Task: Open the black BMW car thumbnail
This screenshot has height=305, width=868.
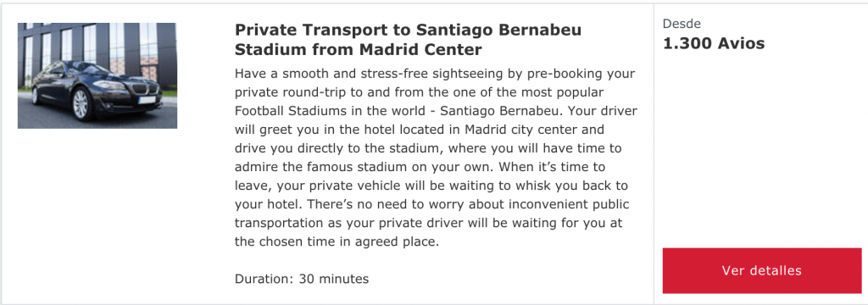Action: point(97,76)
